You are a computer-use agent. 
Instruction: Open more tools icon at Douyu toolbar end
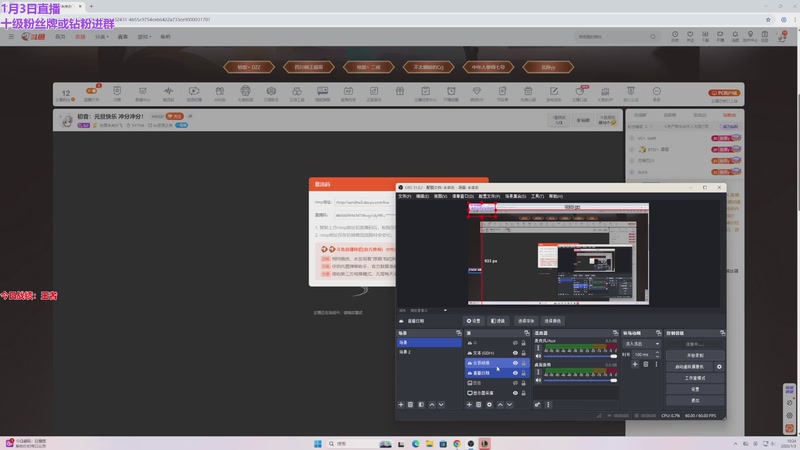[x=657, y=93]
